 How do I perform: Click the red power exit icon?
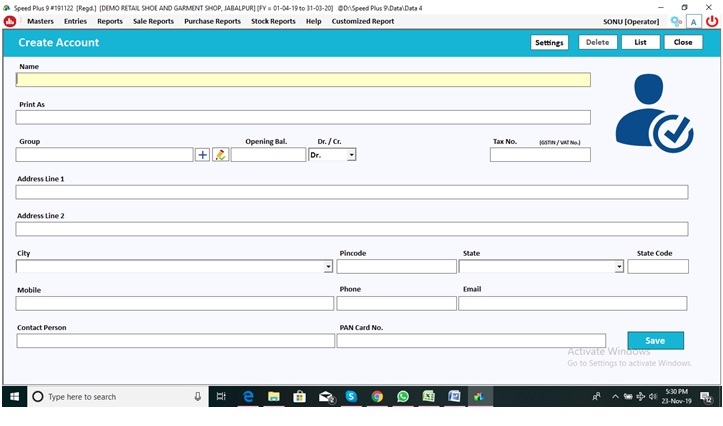tap(712, 21)
